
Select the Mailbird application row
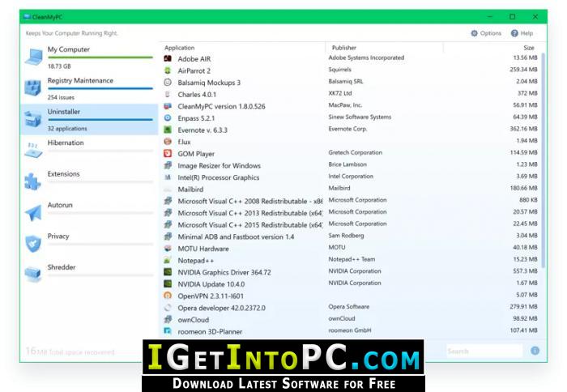point(351,190)
